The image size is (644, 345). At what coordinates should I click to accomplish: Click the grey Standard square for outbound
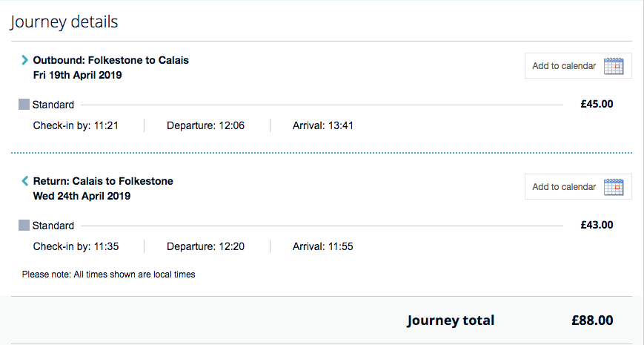24,105
